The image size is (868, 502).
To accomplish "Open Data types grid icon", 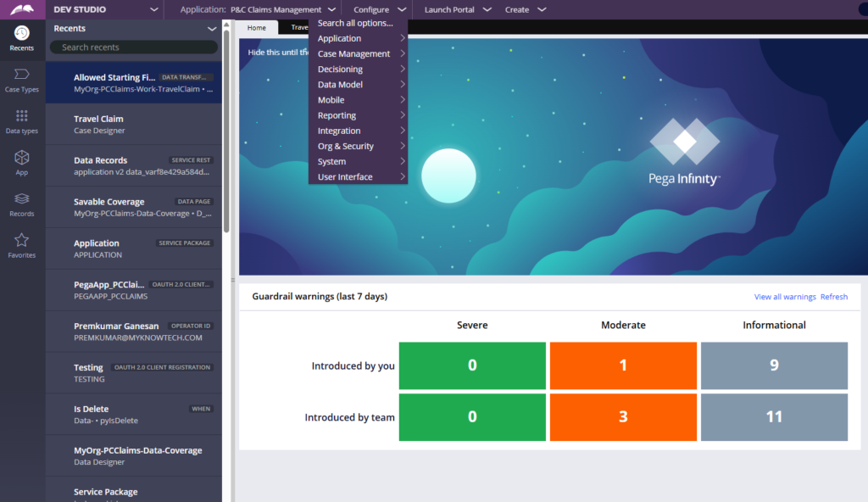I will 21,116.
